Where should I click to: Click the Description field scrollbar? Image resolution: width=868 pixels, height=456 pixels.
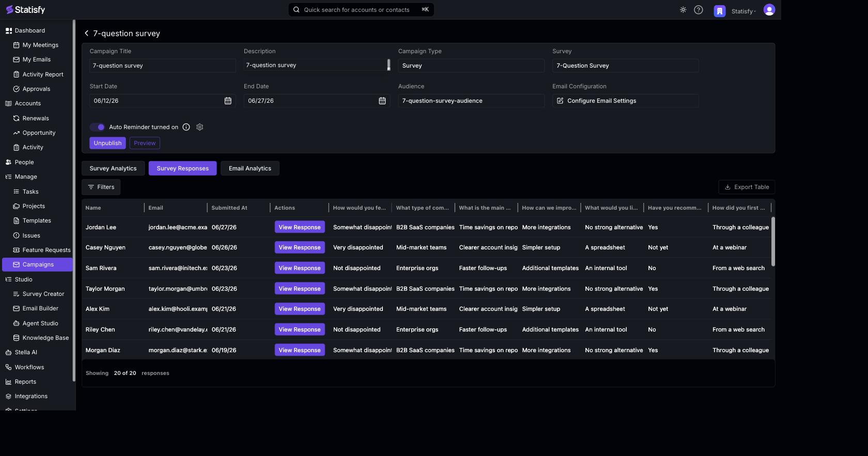pos(389,65)
